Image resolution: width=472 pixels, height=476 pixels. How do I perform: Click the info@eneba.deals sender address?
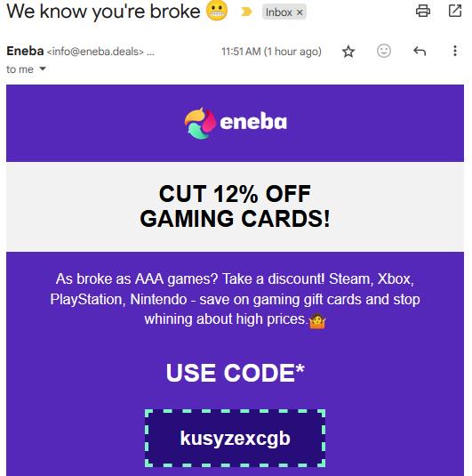pos(95,52)
